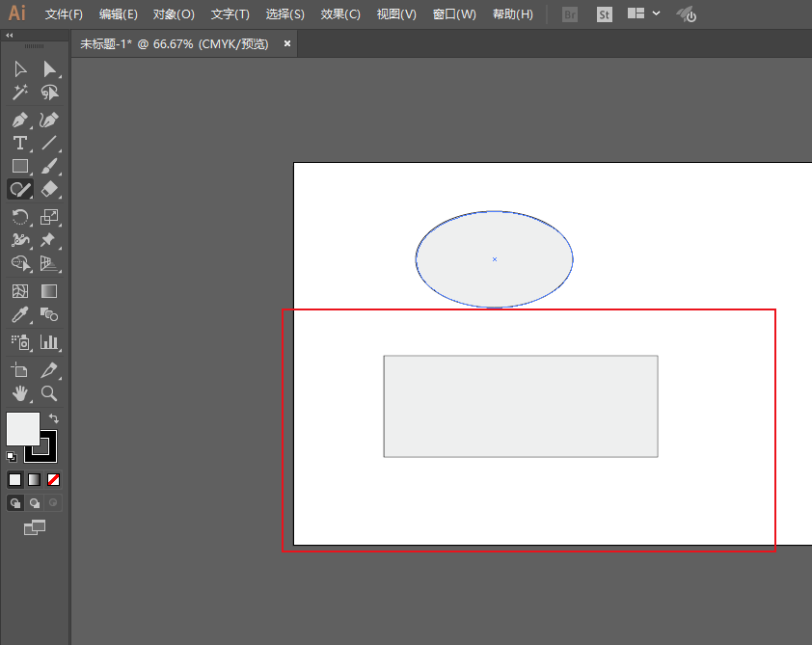The image size is (812, 645).
Task: Select the Rectangle tool
Action: 20,166
